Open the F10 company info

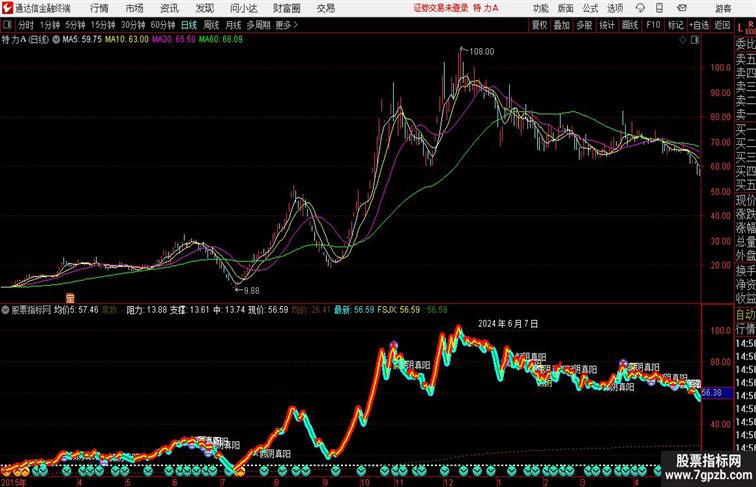click(653, 25)
